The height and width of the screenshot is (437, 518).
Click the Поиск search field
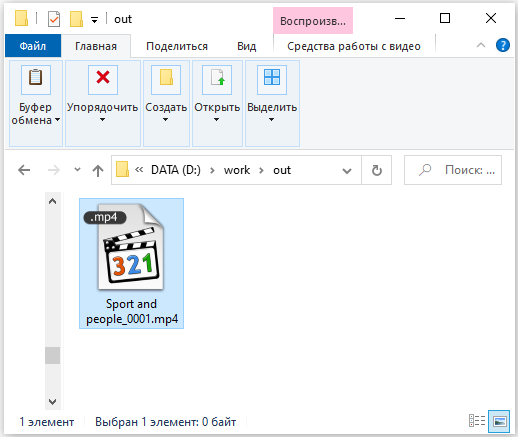(x=453, y=170)
